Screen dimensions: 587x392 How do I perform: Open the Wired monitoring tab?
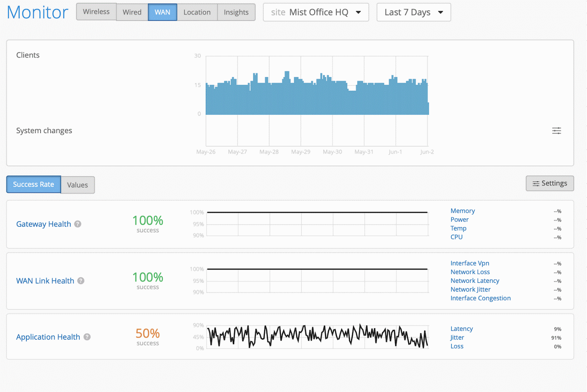pos(132,12)
